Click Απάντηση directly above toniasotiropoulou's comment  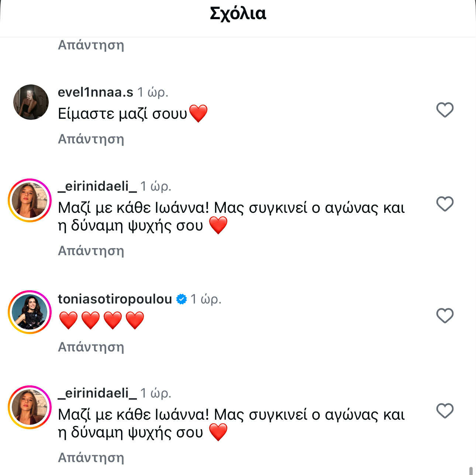(91, 251)
